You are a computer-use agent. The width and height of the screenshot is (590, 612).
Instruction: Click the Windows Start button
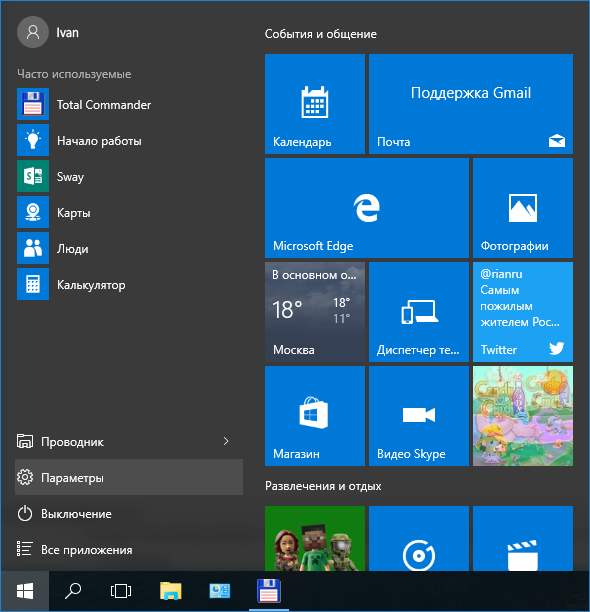tap(25, 591)
